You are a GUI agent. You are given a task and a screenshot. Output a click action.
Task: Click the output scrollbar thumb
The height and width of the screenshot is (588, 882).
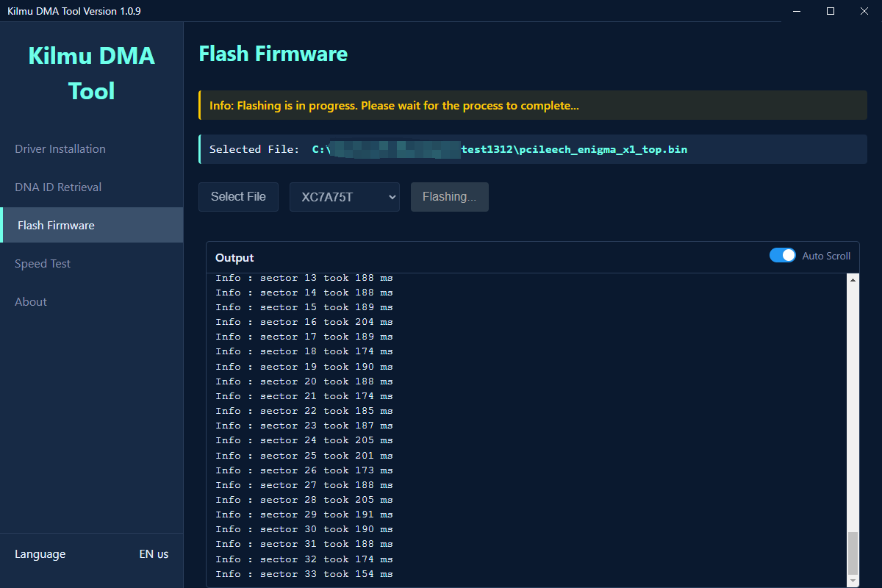(x=853, y=553)
